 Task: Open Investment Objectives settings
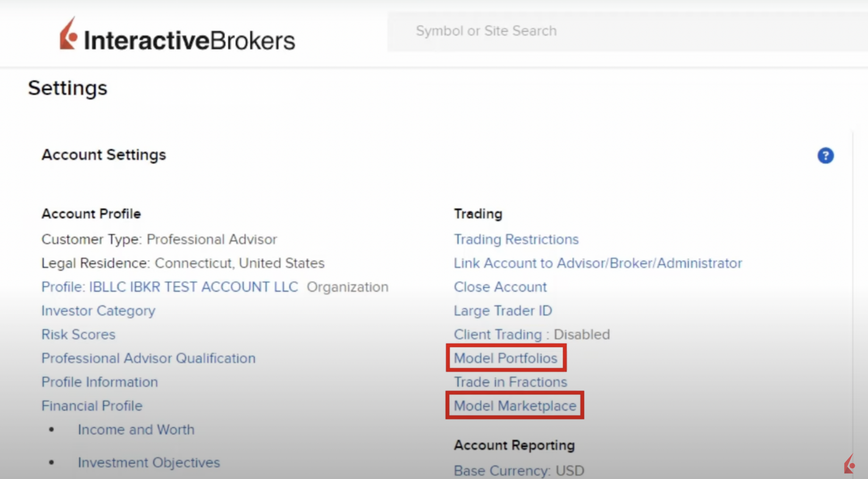point(148,462)
